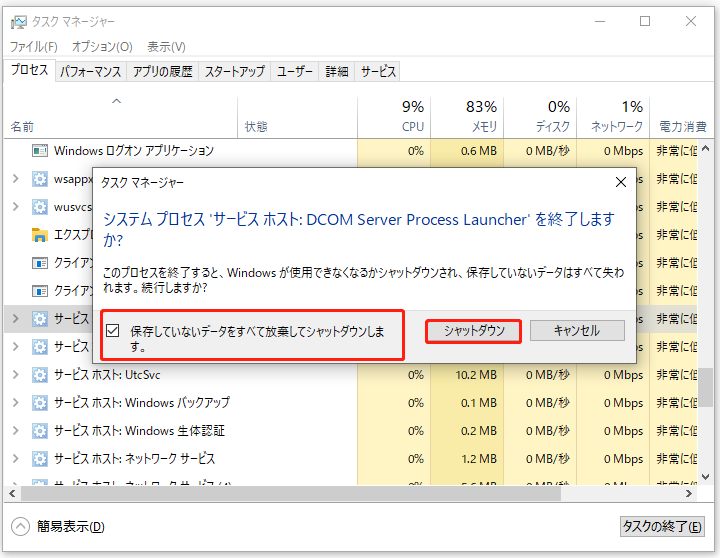Click the Task Manager title bar icon
The width and height of the screenshot is (720, 558).
pos(19,22)
